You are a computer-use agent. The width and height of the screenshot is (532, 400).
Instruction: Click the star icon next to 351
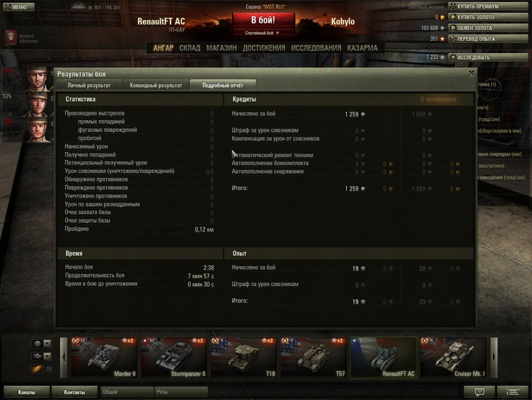[x=442, y=39]
